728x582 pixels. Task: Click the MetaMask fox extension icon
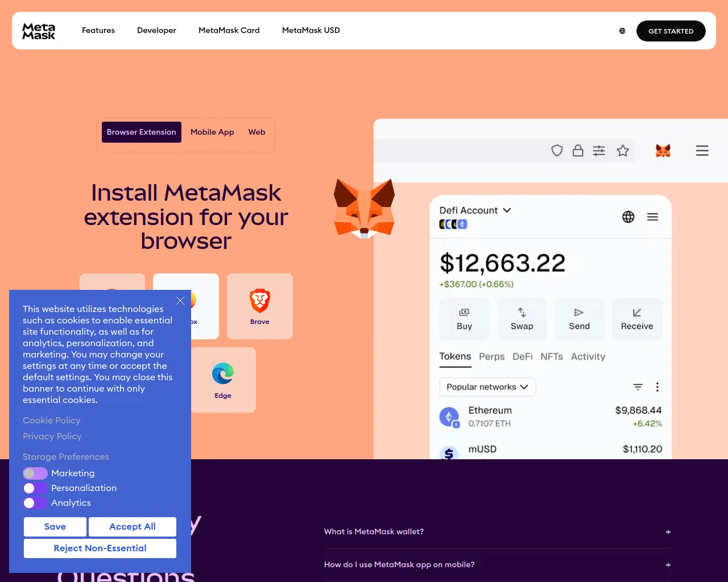pos(663,151)
